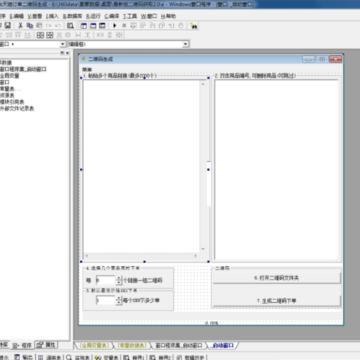The image size is (360, 360).
Task: Open the 工具 menu
Action: [x=130, y=16]
